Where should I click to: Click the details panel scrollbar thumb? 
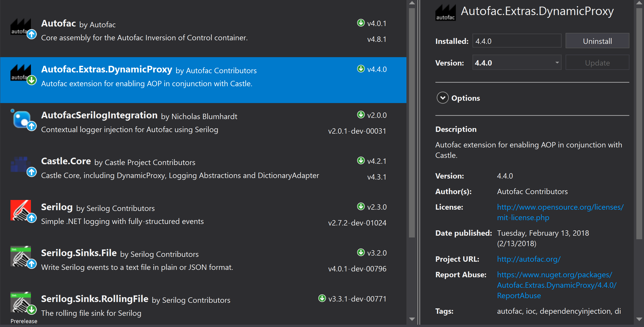click(x=639, y=124)
